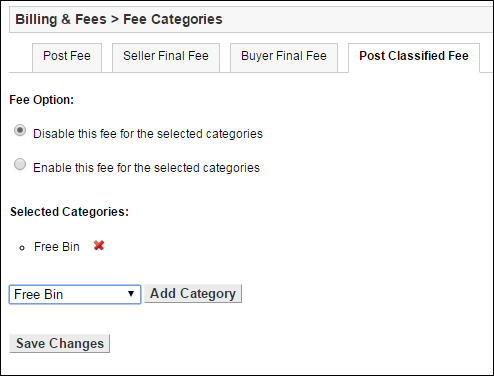Click the Selected Categories heading
This screenshot has height=376, width=494.
point(69,212)
